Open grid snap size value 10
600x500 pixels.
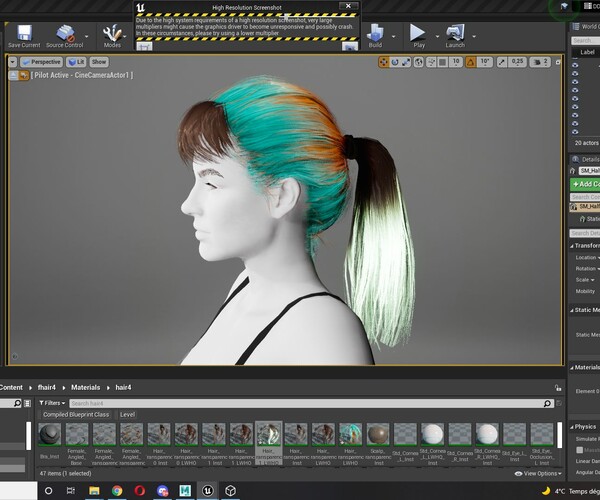pos(456,62)
